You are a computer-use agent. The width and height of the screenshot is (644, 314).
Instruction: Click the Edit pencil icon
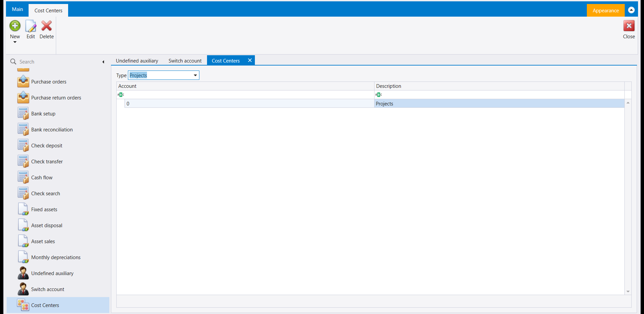(x=31, y=26)
